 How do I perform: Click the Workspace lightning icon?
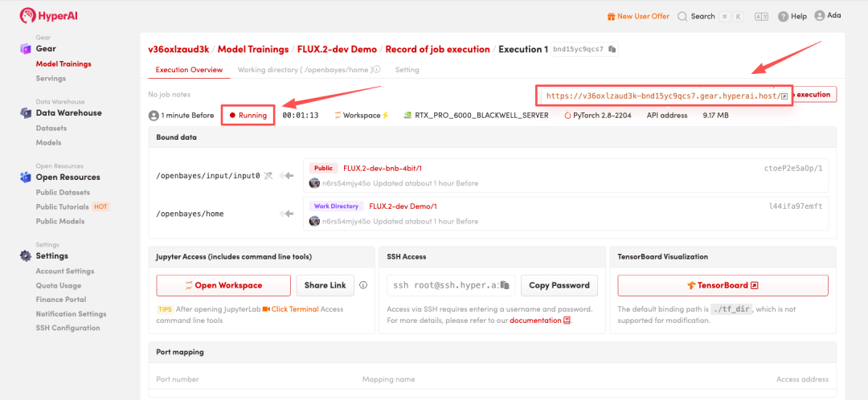click(x=386, y=116)
